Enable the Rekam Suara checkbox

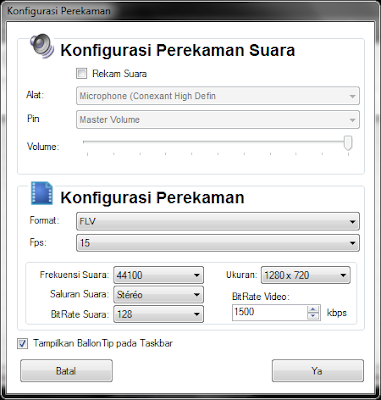(x=81, y=73)
